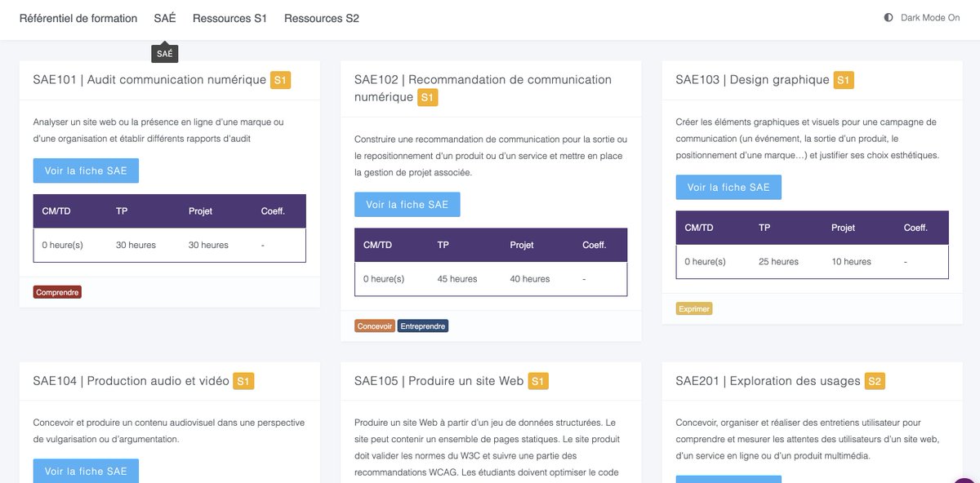Select title SAE102 | Recommandation de communication numérique
This screenshot has height=483, width=980.
tap(483, 88)
